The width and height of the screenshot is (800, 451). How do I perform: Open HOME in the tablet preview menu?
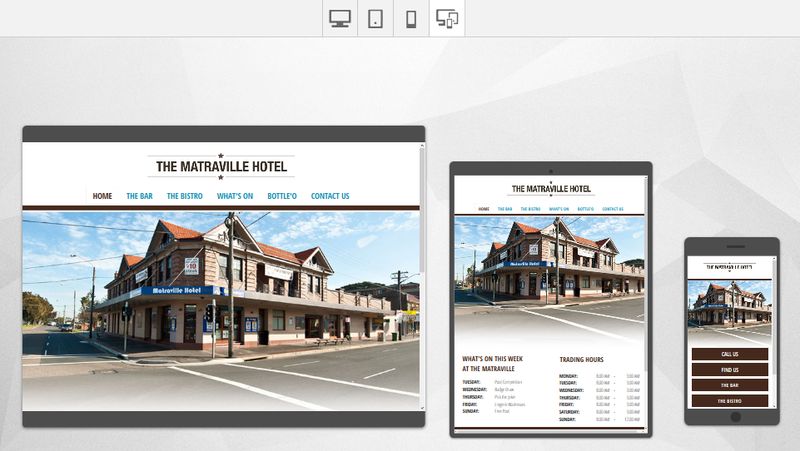(x=484, y=209)
